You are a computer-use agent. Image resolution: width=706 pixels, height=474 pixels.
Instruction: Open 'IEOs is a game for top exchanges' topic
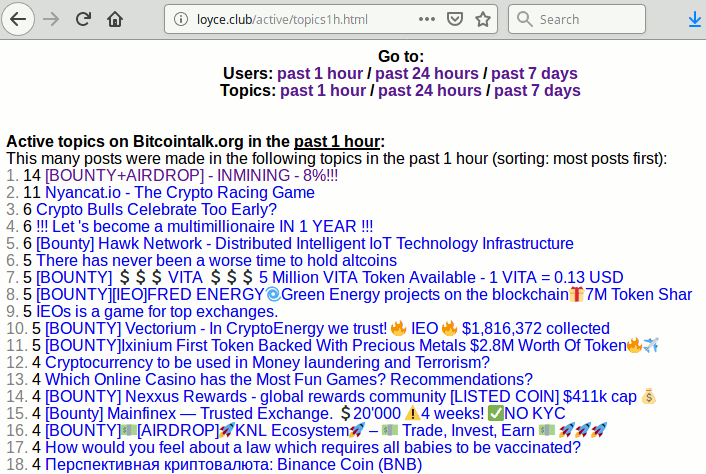click(157, 311)
